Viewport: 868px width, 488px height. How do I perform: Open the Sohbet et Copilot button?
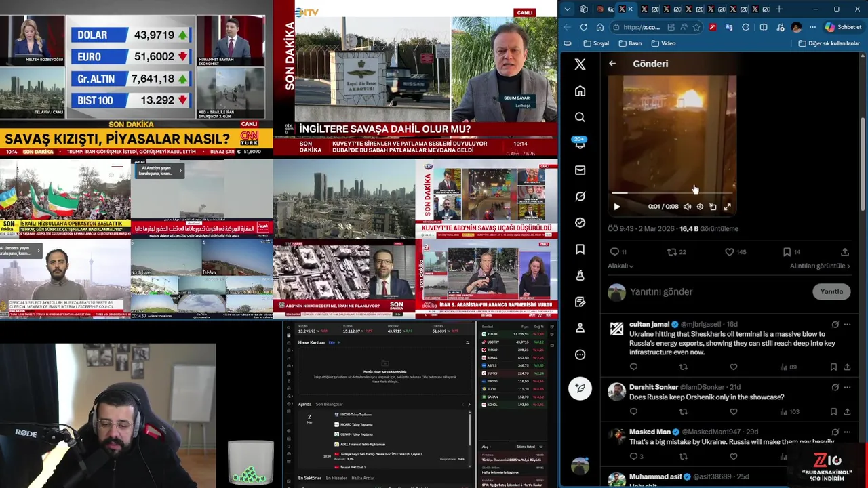click(844, 27)
